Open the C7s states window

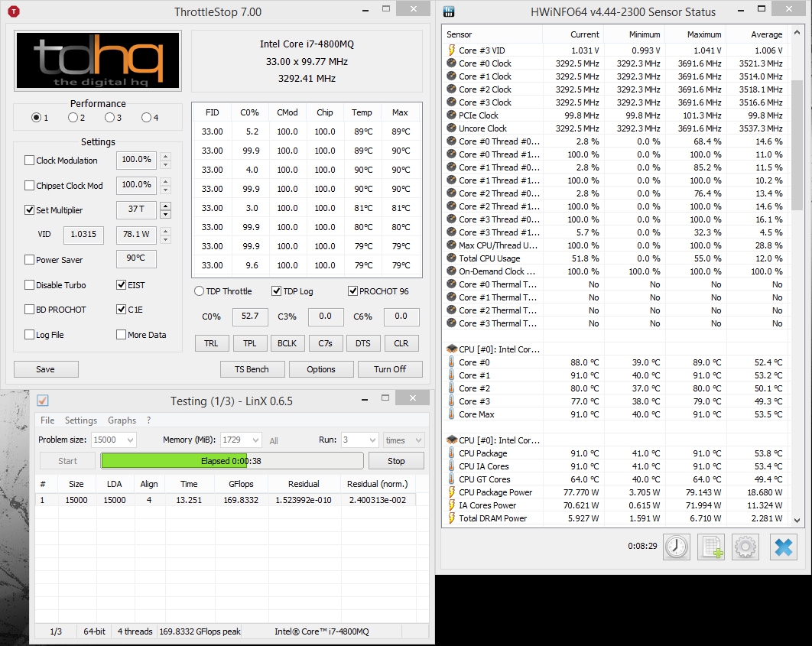click(325, 343)
